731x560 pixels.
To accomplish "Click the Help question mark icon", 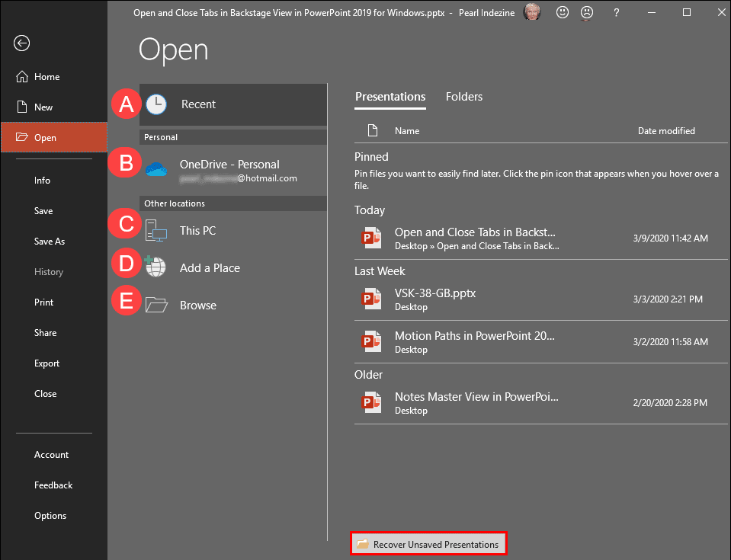I will coord(616,12).
